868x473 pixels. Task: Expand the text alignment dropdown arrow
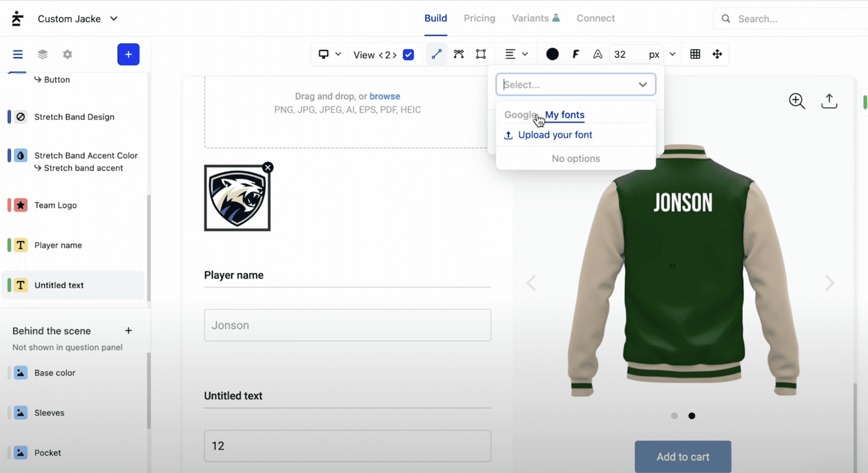tap(525, 54)
